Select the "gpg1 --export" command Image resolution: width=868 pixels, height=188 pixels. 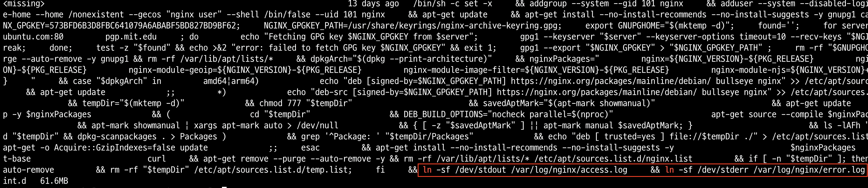[550, 48]
